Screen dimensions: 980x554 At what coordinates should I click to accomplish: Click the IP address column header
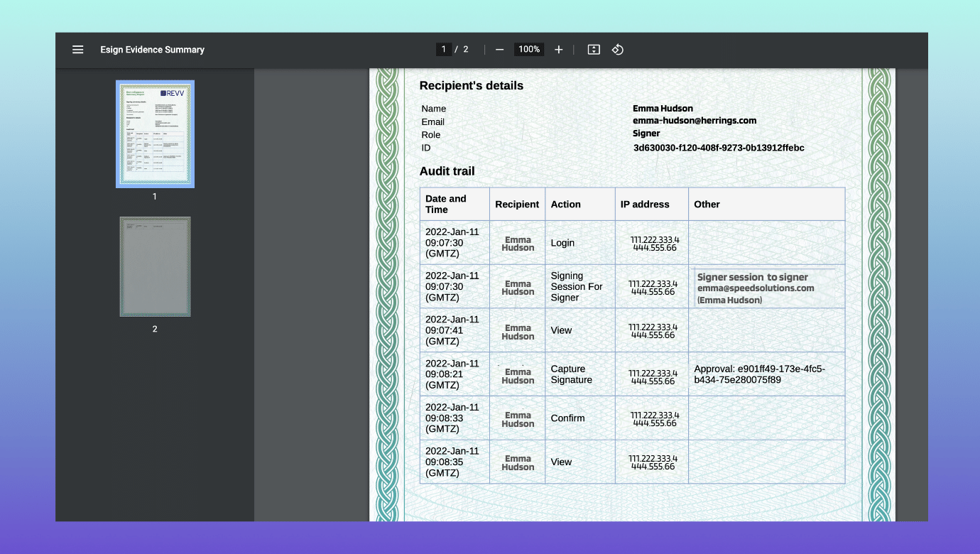point(645,205)
